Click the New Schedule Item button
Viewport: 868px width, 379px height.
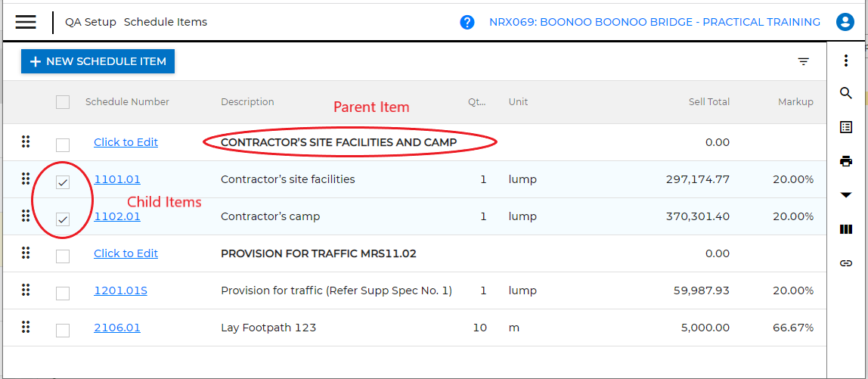(98, 61)
